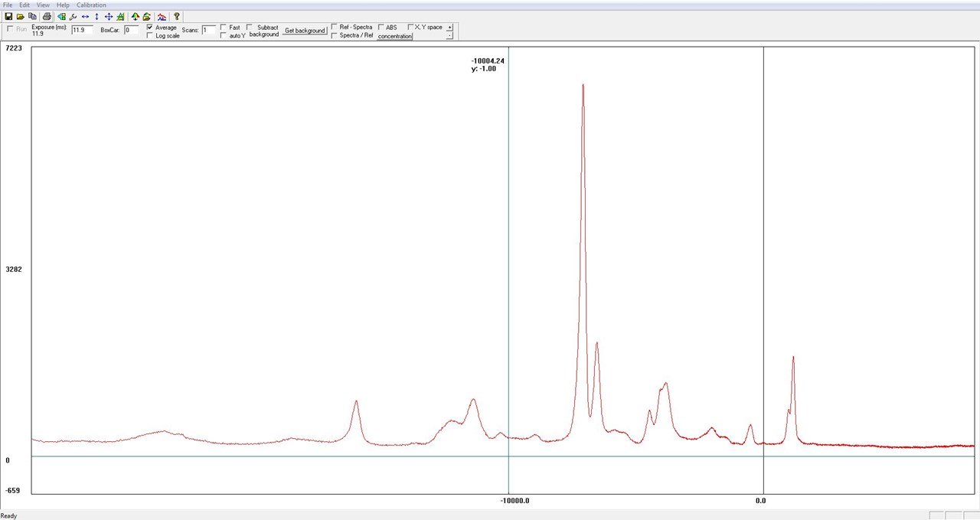Screen dimensions: 980x520
Task: Click the Ready status bar text
Action: pyautogui.click(x=8, y=515)
